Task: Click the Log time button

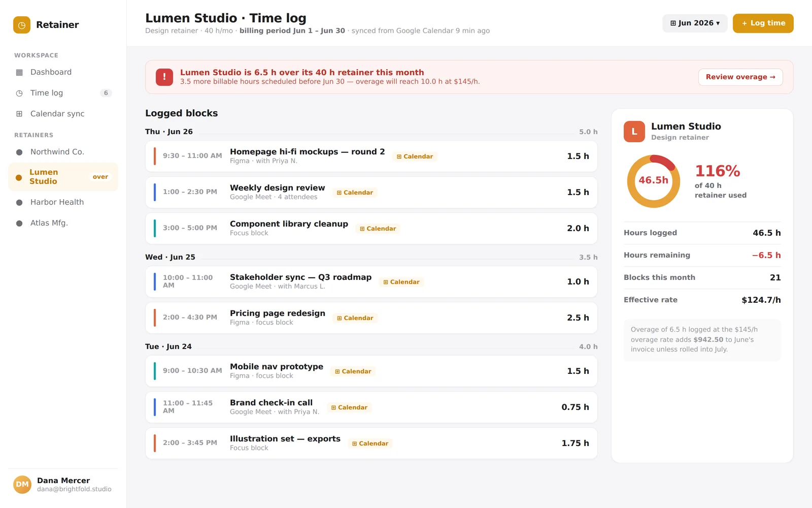Action: [763, 23]
